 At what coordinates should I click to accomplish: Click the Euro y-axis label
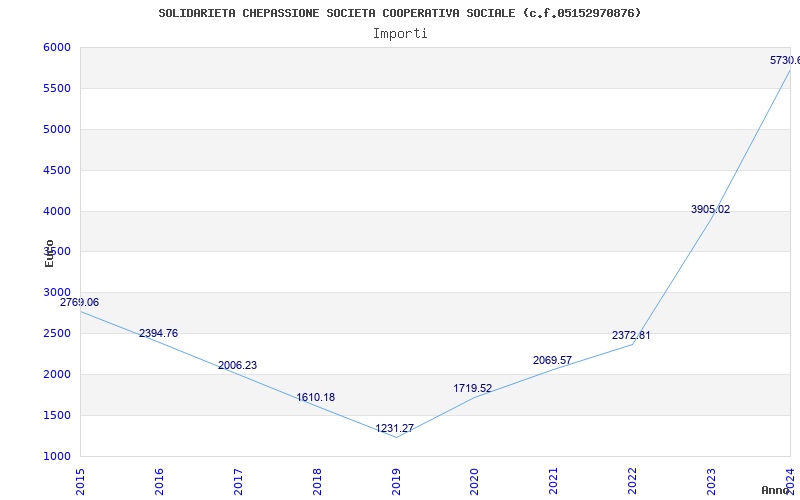[49, 254]
